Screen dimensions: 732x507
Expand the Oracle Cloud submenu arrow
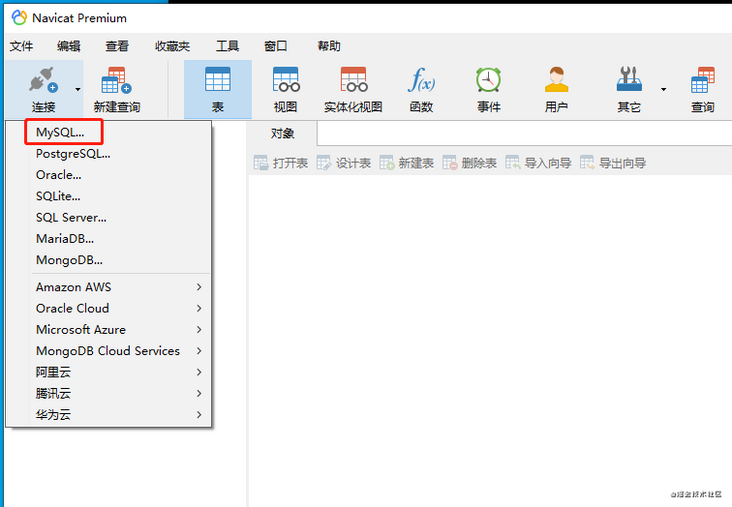(x=199, y=308)
